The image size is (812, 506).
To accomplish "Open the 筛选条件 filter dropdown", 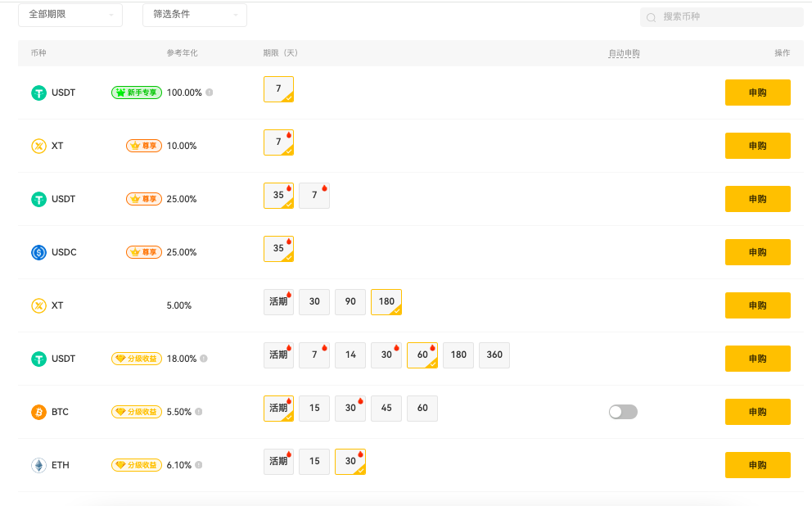I will [195, 15].
